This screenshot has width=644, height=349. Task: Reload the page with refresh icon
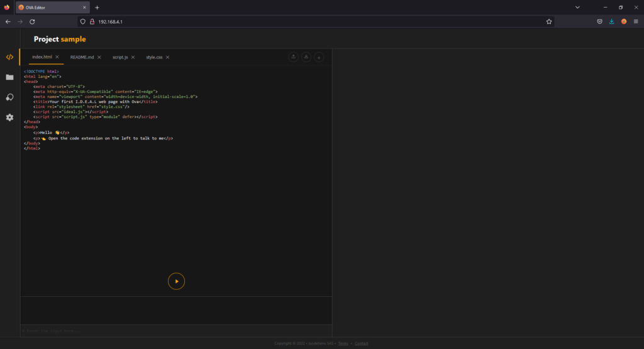click(32, 22)
